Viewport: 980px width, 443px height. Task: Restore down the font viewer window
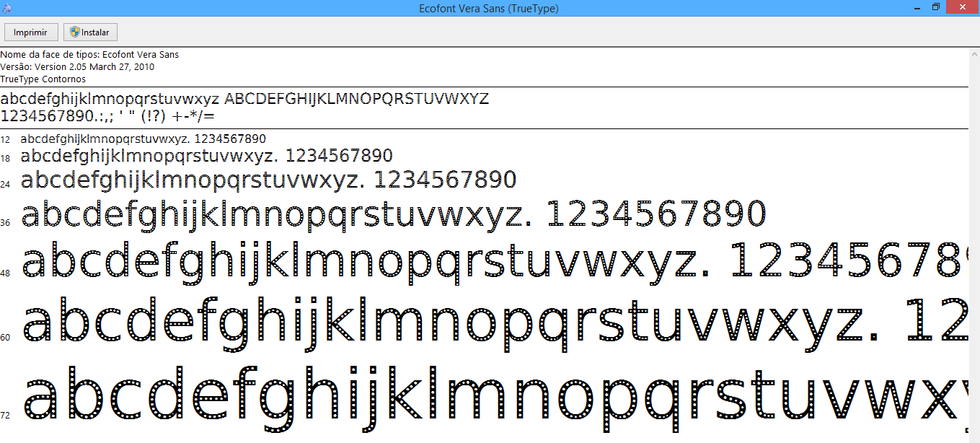(x=936, y=7)
